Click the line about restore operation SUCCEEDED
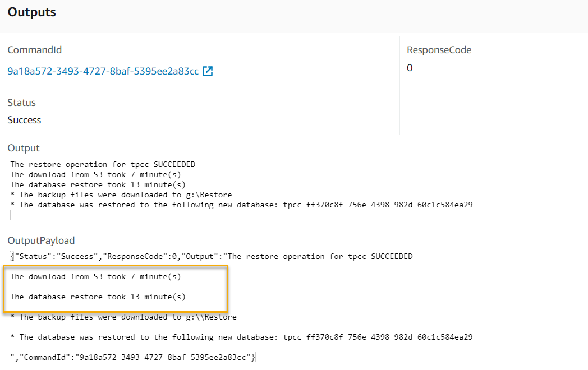Viewport: 588px width, 370px height. click(x=103, y=164)
